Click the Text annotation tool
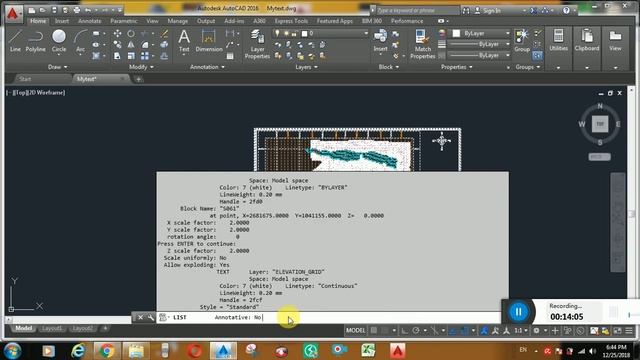640x360 pixels. click(184, 41)
